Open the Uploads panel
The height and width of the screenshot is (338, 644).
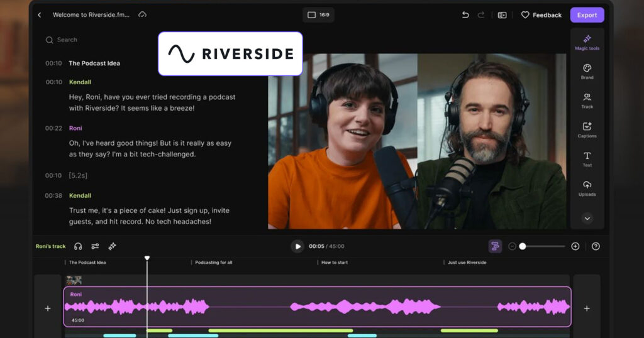(x=587, y=188)
